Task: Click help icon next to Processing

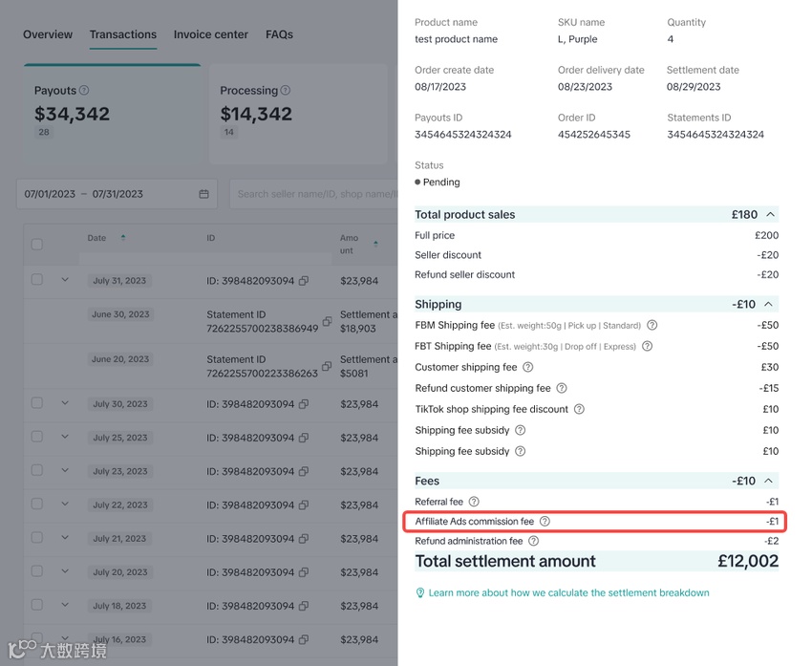Action: point(286,90)
